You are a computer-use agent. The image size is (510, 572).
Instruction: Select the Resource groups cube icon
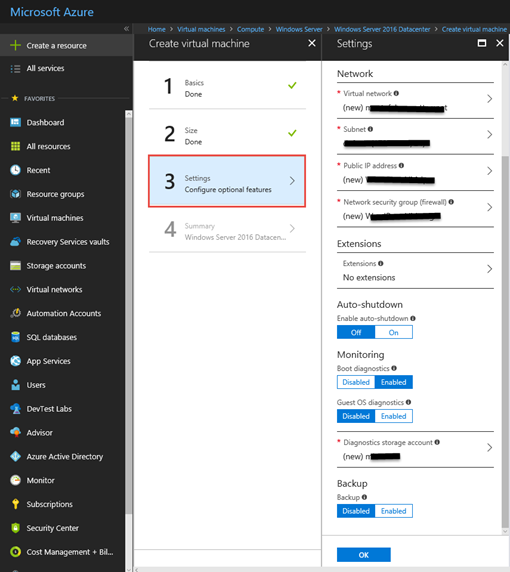[x=15, y=194]
